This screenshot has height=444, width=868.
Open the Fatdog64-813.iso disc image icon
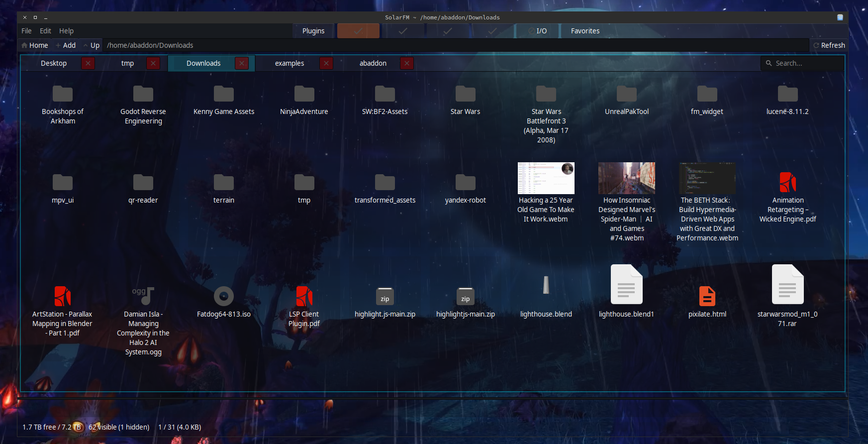click(223, 296)
